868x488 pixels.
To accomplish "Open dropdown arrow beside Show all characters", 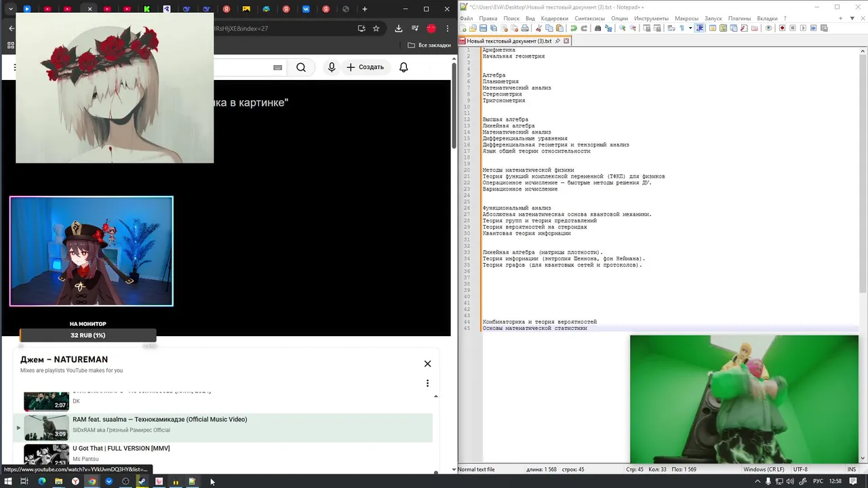I will 690,28.
